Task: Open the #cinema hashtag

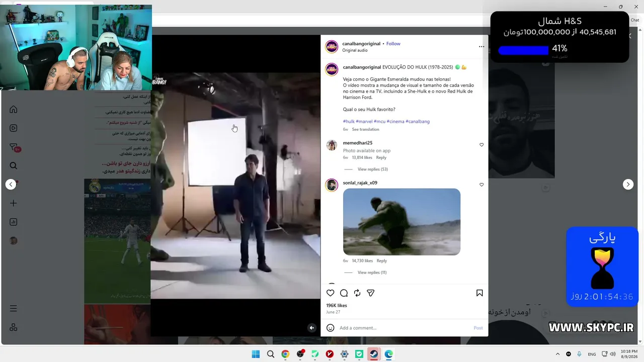Action: (x=395, y=121)
